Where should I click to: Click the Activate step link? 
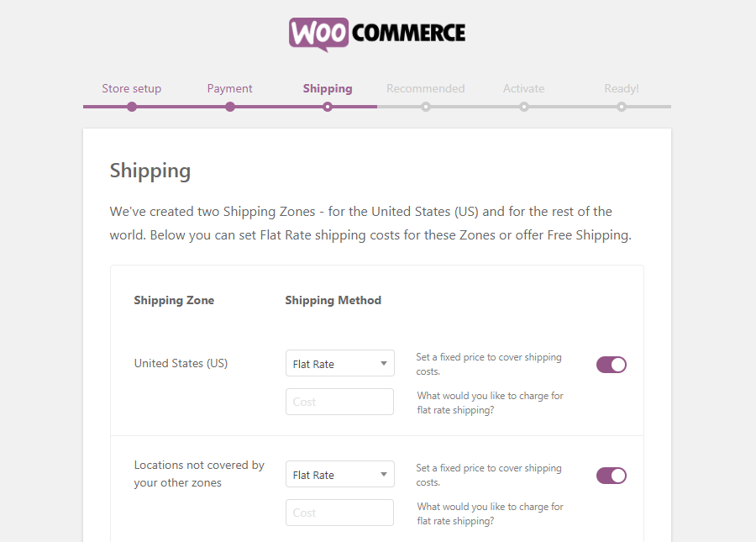(523, 87)
